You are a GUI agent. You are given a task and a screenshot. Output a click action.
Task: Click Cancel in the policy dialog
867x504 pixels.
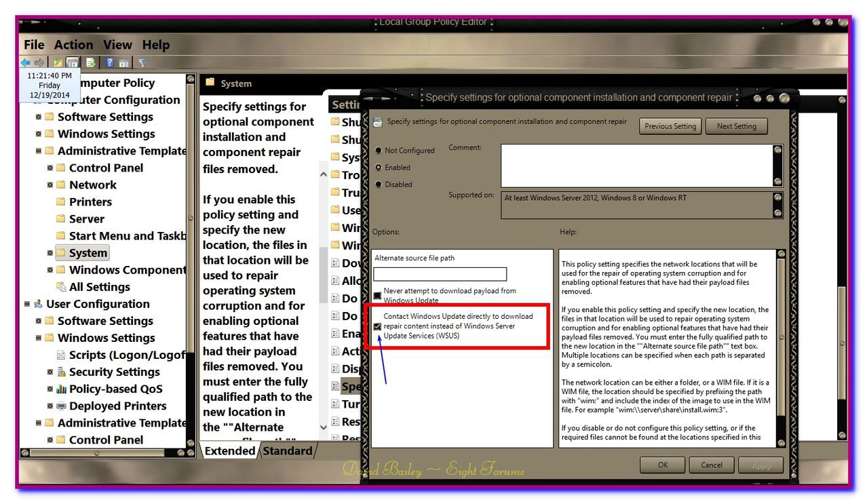tap(712, 465)
